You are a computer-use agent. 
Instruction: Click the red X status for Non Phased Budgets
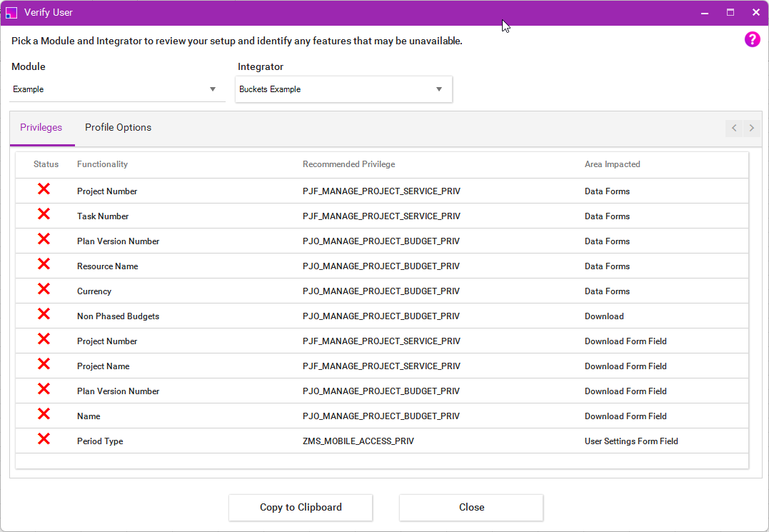click(x=44, y=314)
